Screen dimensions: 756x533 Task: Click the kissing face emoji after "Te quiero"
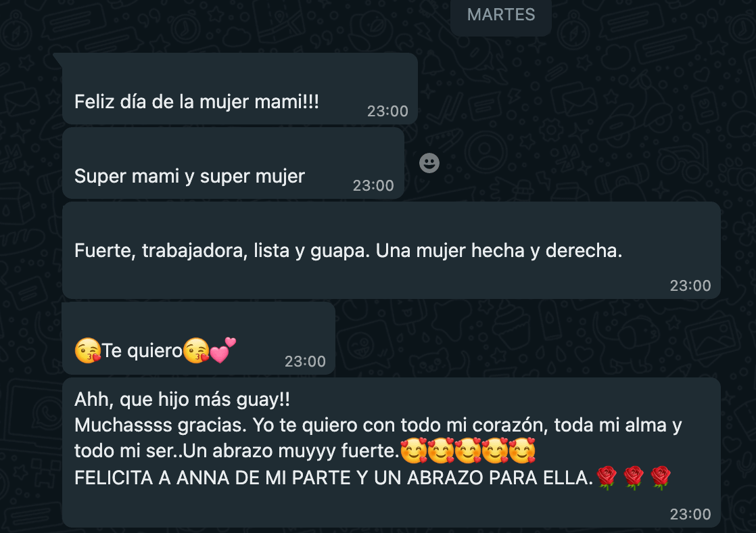click(197, 350)
